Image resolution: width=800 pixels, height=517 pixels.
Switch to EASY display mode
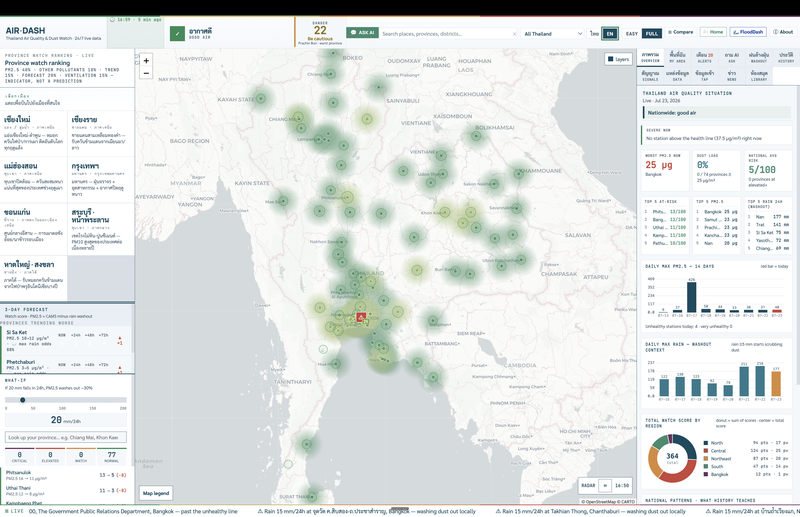pos(632,34)
